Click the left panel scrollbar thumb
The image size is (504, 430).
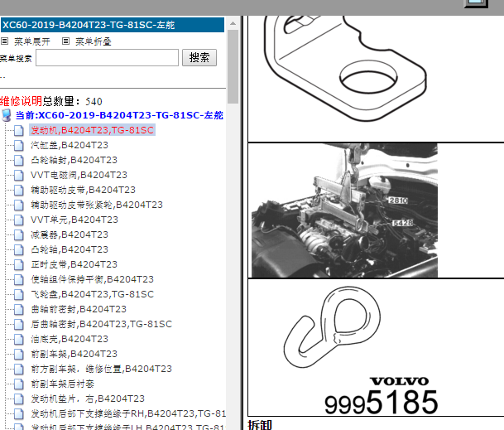[x=233, y=66]
